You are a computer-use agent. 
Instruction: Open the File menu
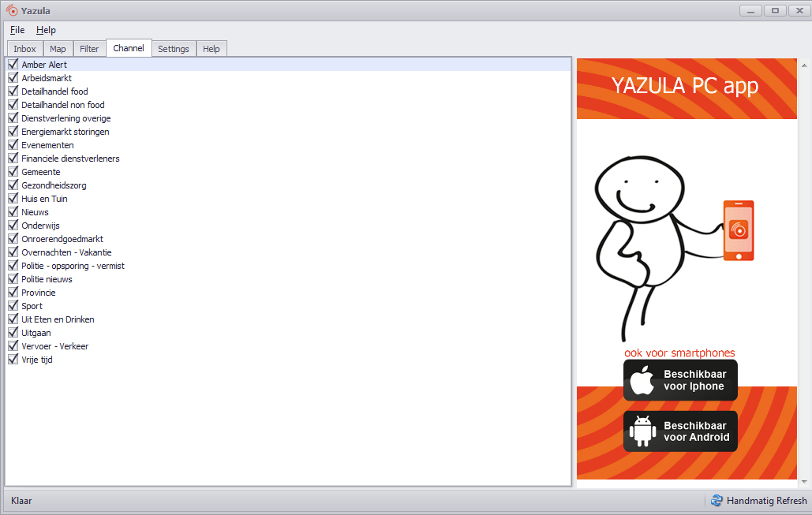coord(17,30)
